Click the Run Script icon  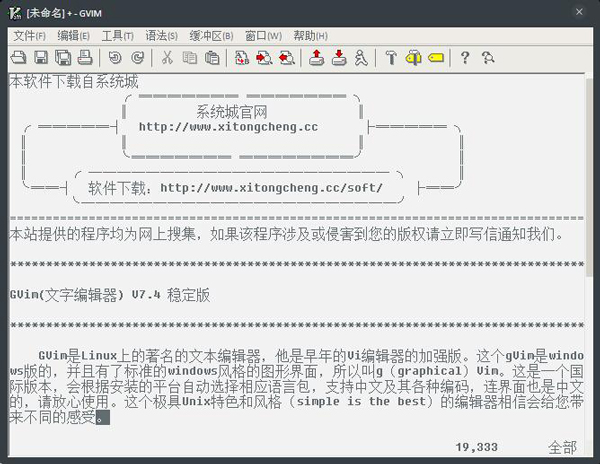(x=361, y=58)
